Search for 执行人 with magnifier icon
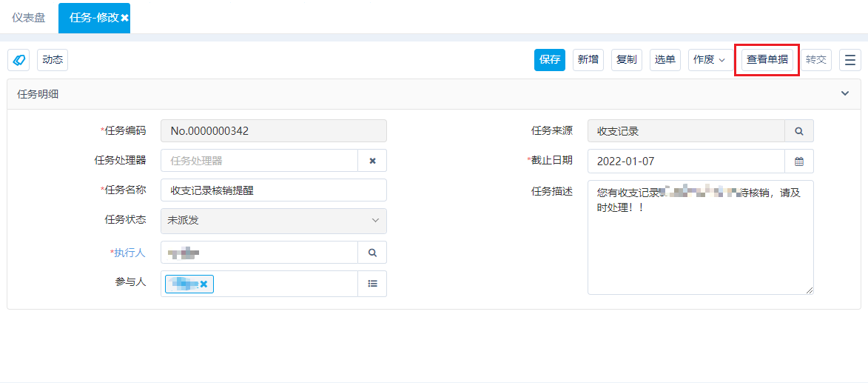 point(372,253)
